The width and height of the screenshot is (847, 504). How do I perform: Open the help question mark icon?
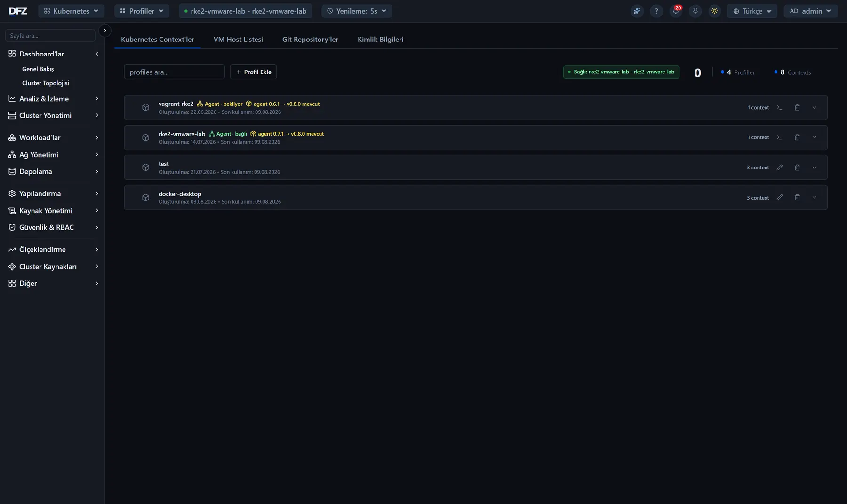tap(656, 11)
